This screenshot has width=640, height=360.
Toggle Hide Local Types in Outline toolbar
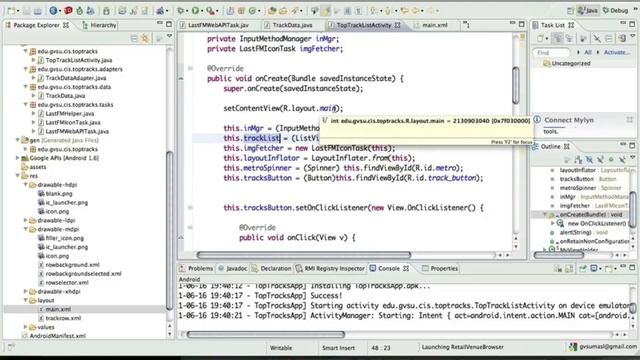pyautogui.click(x=622, y=160)
